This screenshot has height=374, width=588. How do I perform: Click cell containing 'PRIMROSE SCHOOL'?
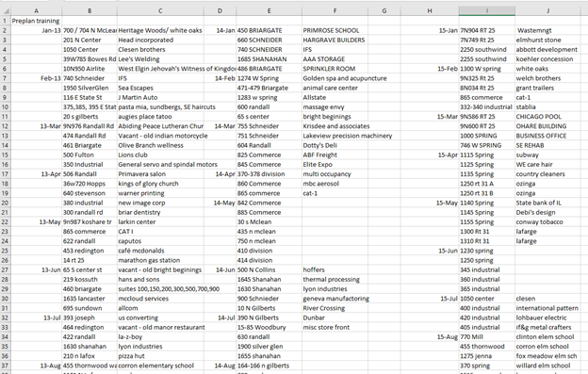335,30
